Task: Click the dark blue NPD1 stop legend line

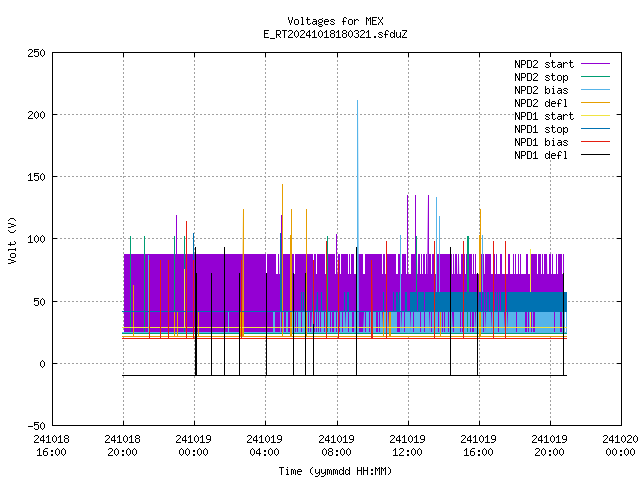Action: point(595,129)
